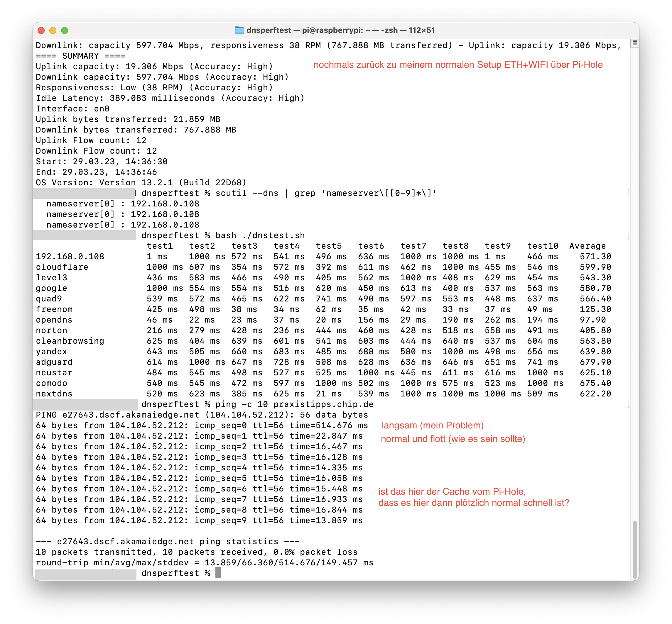This screenshot has height=624, width=672.
Task: Click freenom average value '125.30'
Action: pos(595,309)
